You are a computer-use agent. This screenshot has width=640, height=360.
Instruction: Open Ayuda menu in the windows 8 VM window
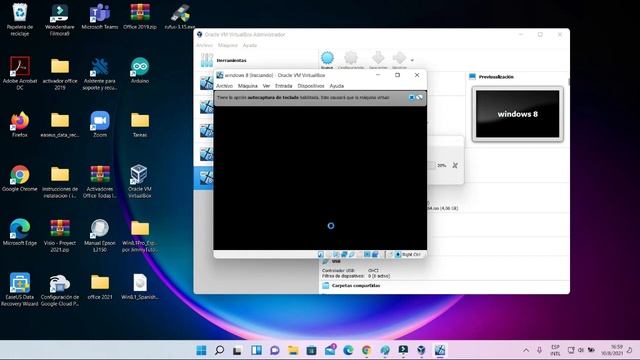click(x=336, y=86)
